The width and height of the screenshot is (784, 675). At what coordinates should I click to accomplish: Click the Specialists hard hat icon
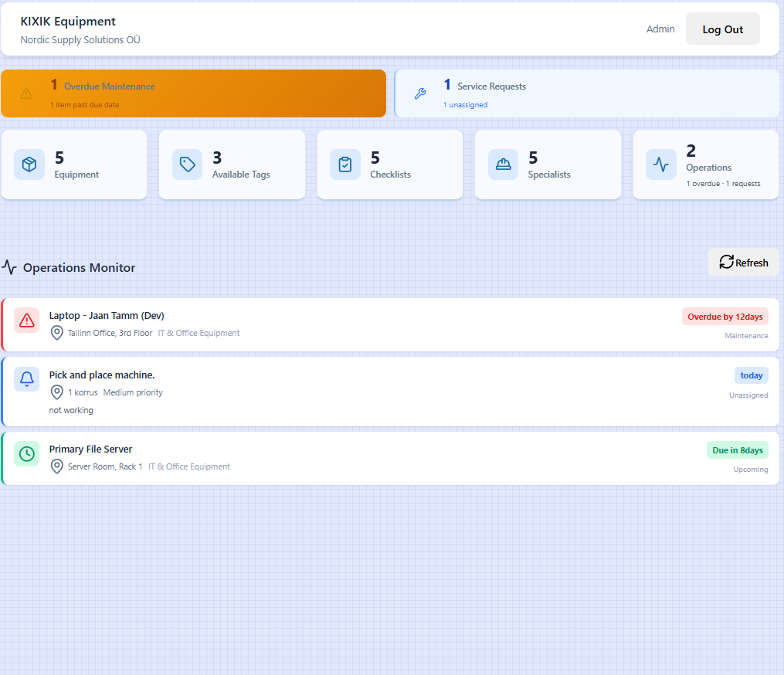504,164
